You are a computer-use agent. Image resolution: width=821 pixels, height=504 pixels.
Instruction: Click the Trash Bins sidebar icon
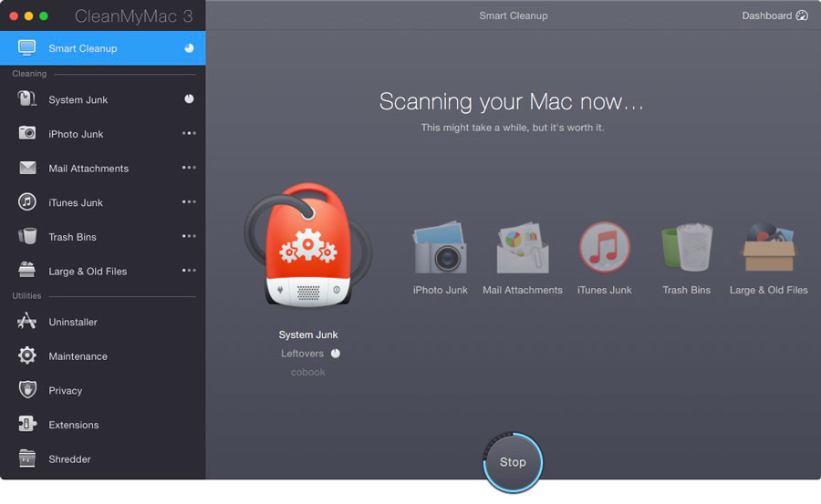(27, 236)
